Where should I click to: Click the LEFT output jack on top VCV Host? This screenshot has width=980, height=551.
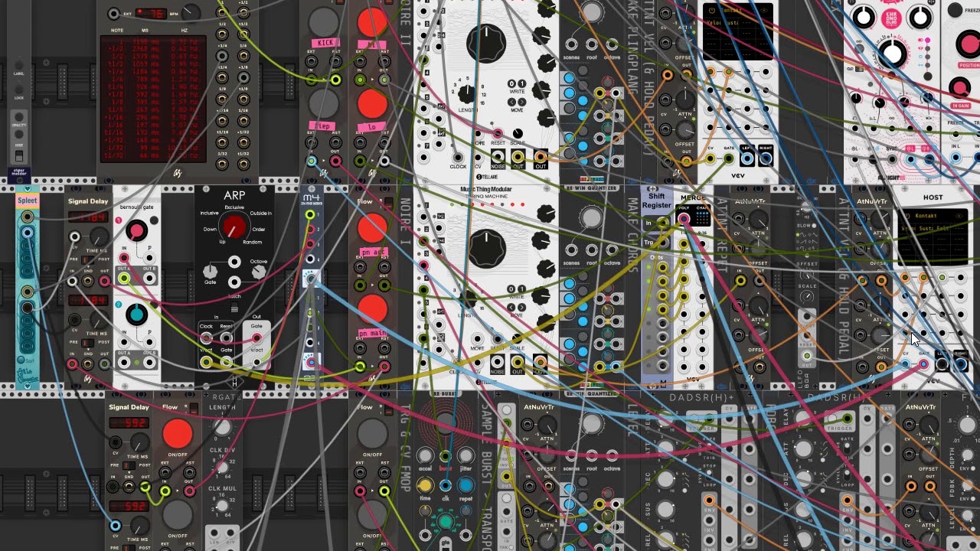pyautogui.click(x=746, y=159)
